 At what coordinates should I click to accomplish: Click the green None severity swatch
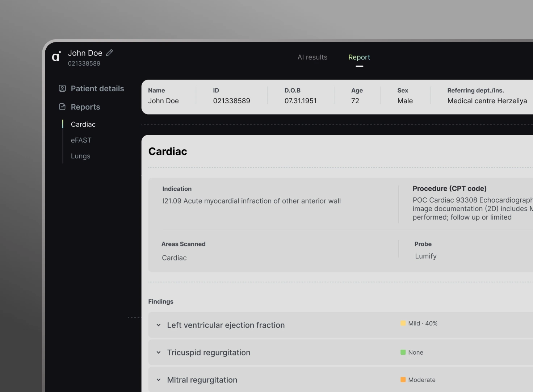click(403, 352)
